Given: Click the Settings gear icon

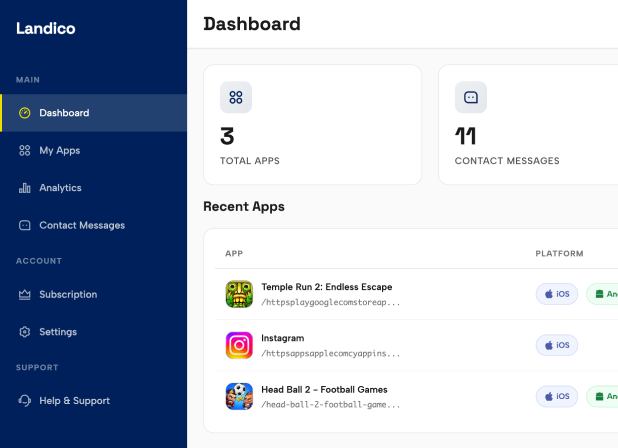Looking at the screenshot, I should (24, 332).
